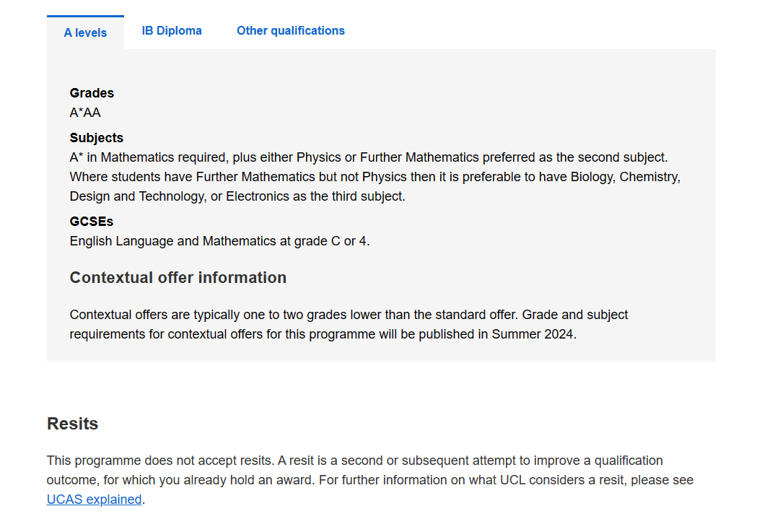Click the A*AA grade text
Viewport: 762px width, 532px height.
[x=85, y=113]
